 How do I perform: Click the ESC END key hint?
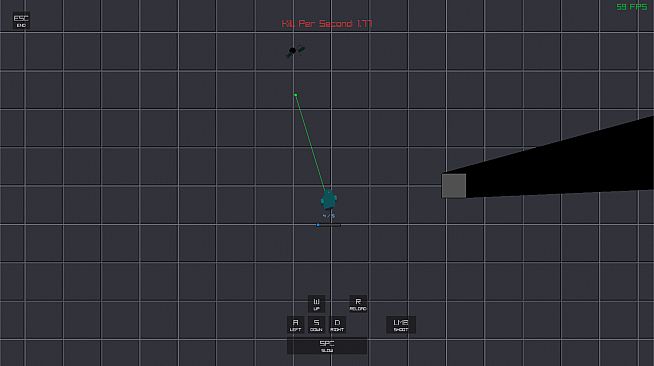[21, 21]
